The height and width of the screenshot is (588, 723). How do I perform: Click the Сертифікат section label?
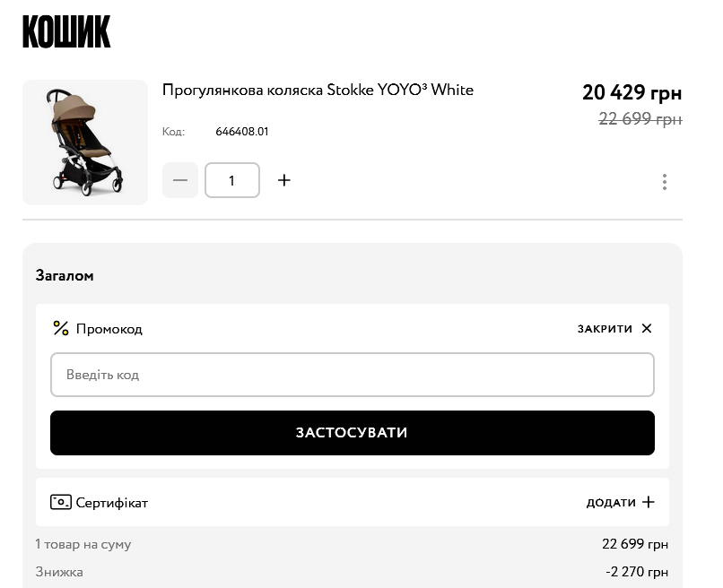(112, 503)
